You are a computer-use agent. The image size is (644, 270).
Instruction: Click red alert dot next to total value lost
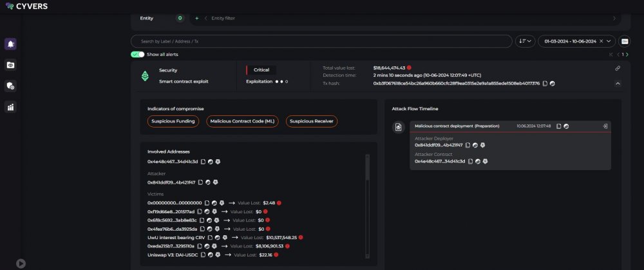pyautogui.click(x=409, y=68)
